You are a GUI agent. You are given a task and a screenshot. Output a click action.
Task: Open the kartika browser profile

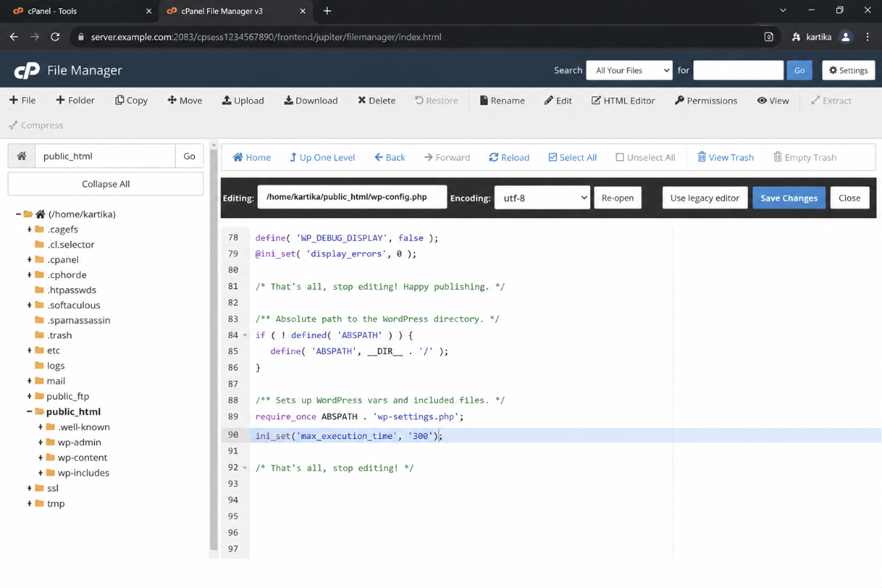(822, 37)
